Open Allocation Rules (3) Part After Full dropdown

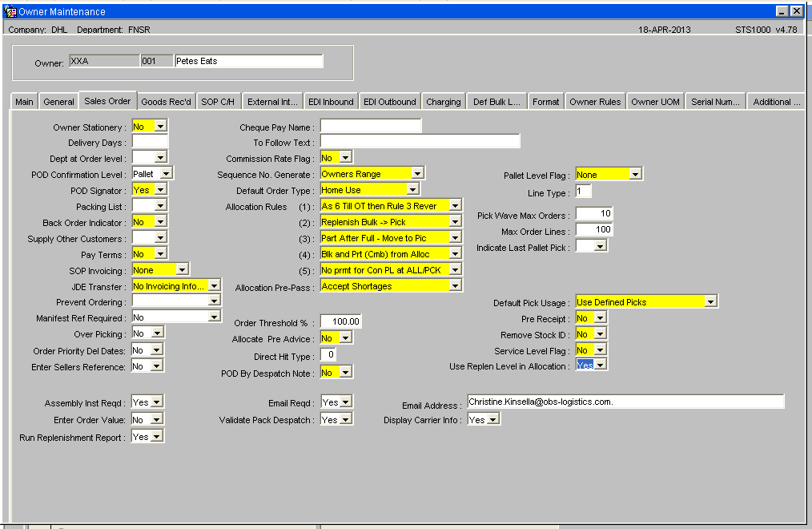pyautogui.click(x=455, y=238)
